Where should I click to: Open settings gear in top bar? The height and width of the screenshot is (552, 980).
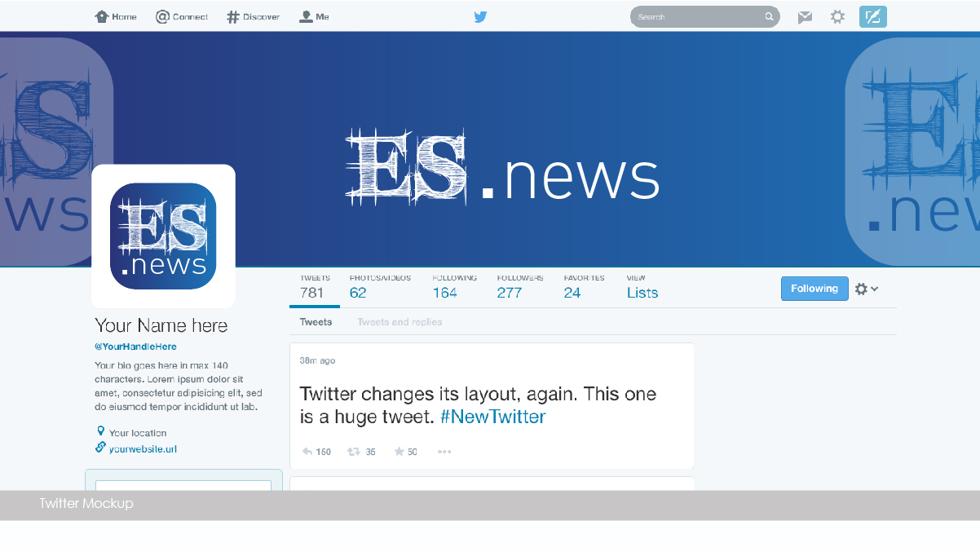click(837, 16)
